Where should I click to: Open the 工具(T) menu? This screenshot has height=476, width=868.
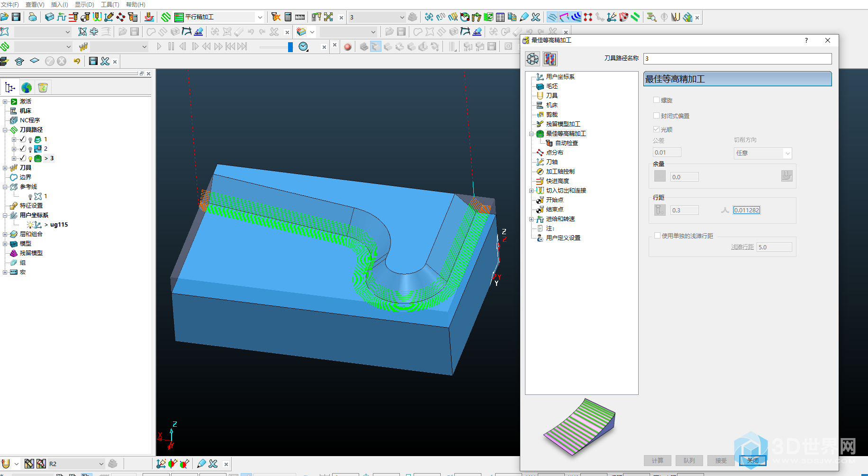(x=110, y=4)
